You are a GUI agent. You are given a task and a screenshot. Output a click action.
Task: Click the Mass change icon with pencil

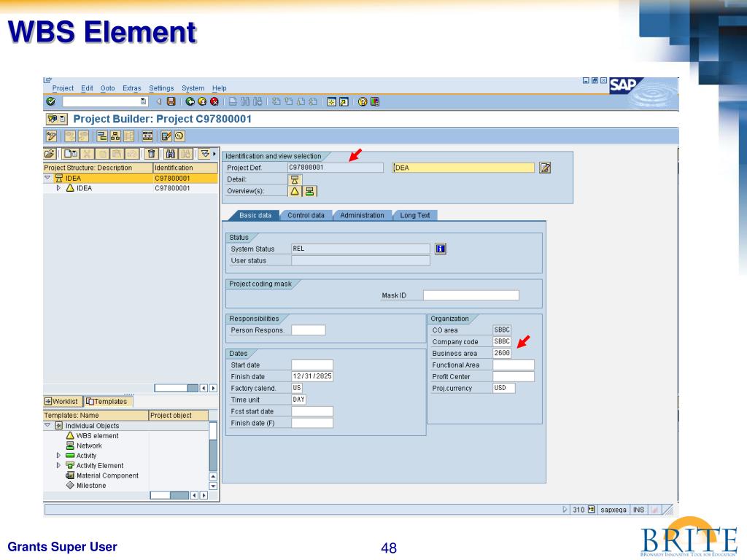click(x=166, y=136)
